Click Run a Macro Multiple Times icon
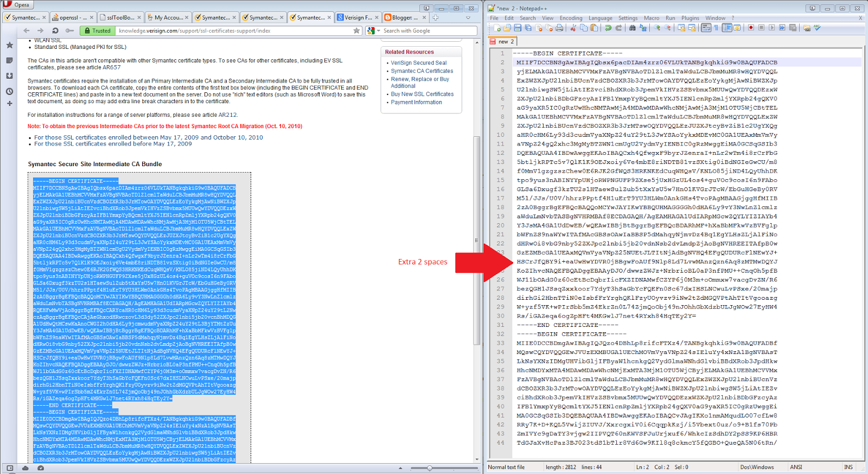 tap(782, 28)
